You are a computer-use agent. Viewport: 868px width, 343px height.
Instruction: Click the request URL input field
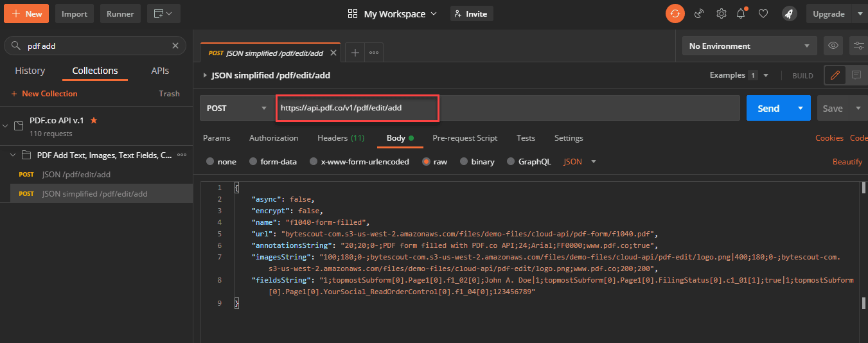[x=357, y=108]
